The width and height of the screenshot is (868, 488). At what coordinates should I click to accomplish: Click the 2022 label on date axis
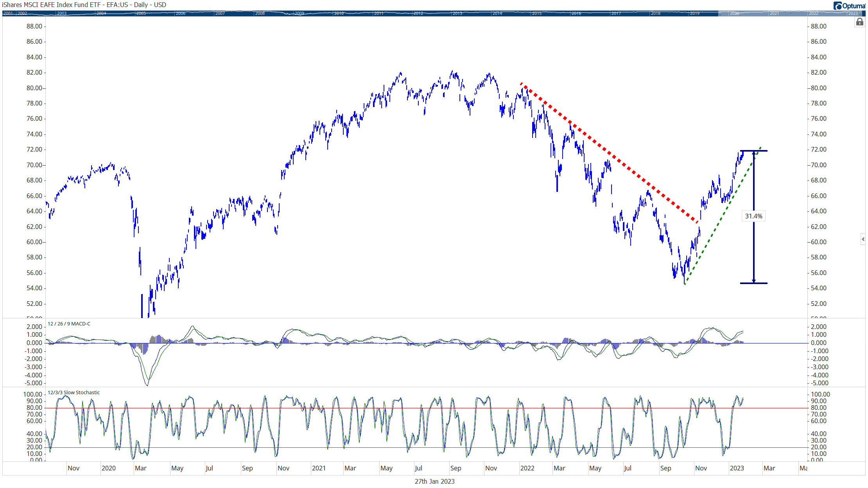(x=527, y=468)
